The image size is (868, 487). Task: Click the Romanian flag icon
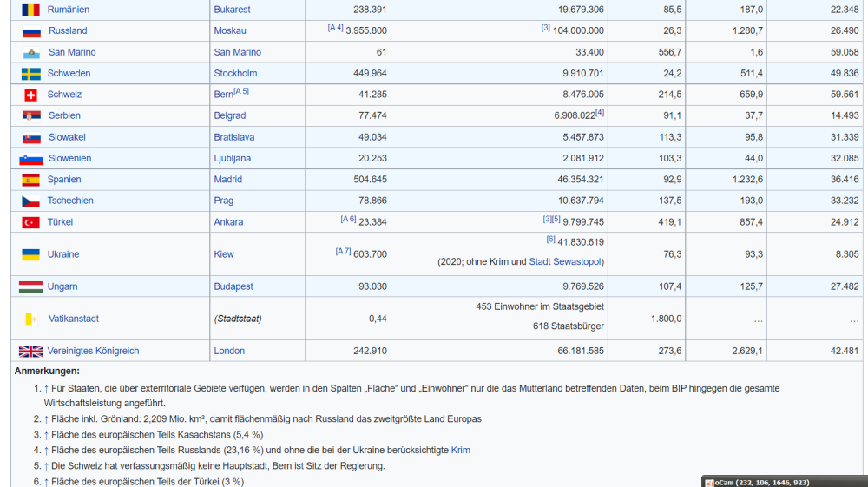(31, 10)
